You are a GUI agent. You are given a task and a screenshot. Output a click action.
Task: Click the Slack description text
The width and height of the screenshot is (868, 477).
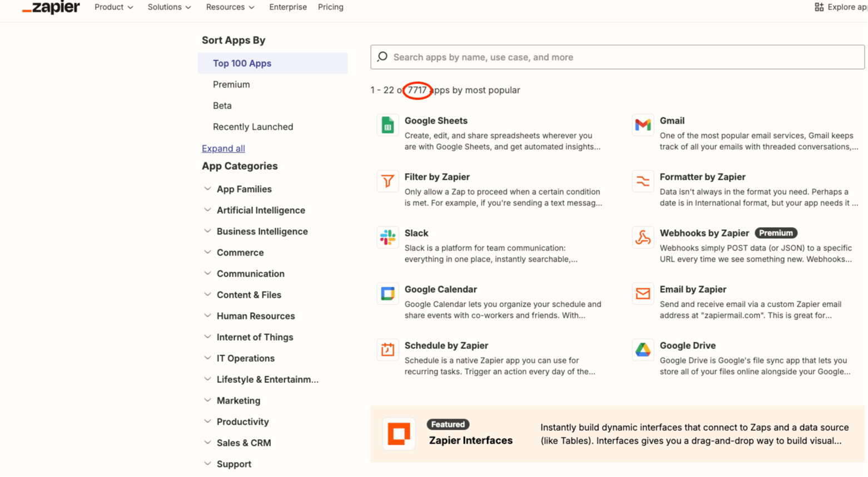point(491,254)
